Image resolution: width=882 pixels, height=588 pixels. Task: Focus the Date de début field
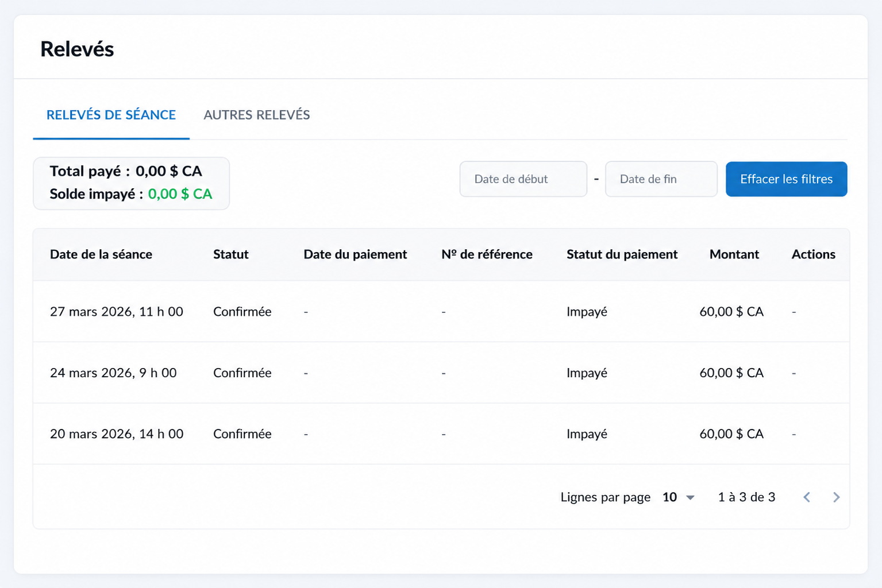click(523, 179)
